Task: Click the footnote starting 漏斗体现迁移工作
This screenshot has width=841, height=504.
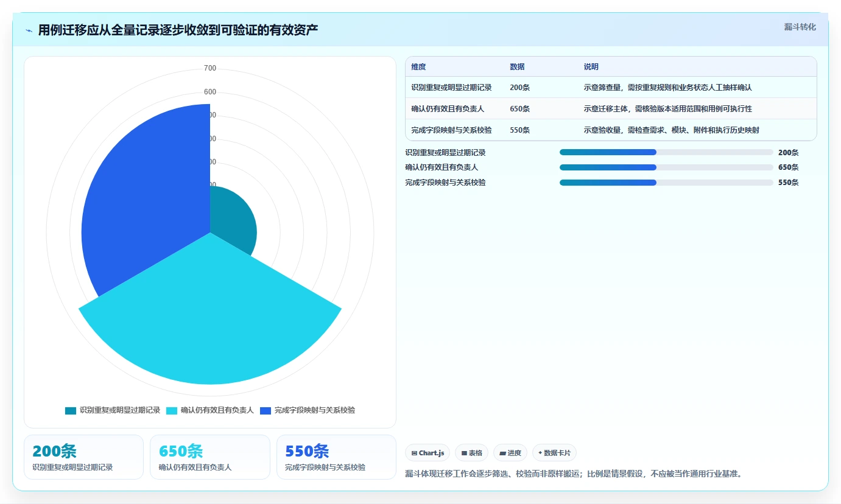Action: (574, 474)
